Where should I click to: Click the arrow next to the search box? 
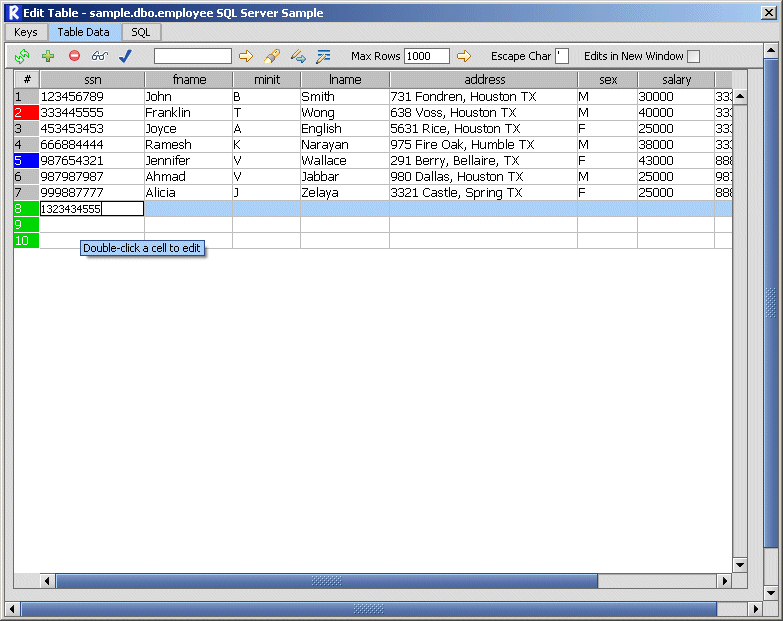tap(246, 56)
